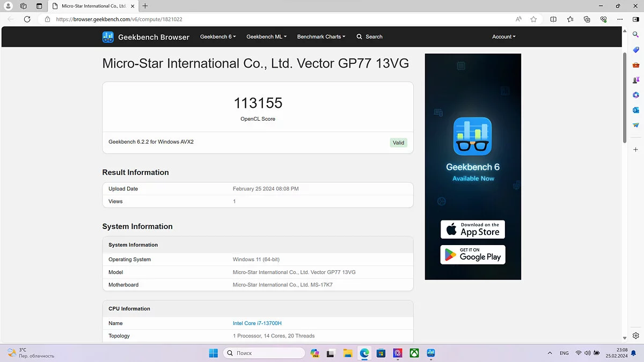This screenshot has width=644, height=362.
Task: Add page to favorites star
Action: [533, 19]
